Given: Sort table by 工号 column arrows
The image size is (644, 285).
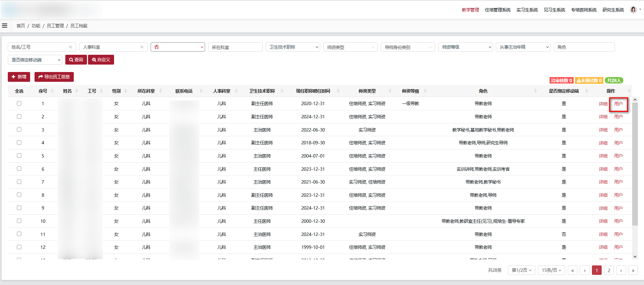Looking at the screenshot, I should (x=101, y=91).
